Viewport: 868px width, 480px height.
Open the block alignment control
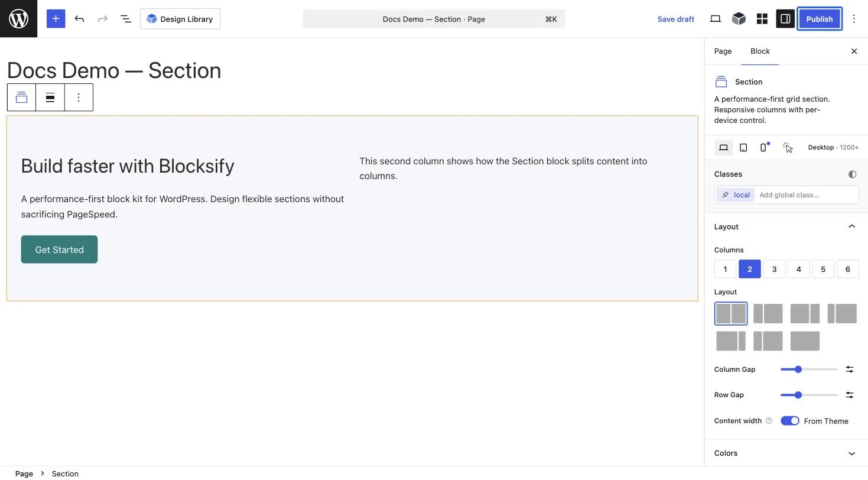[50, 98]
